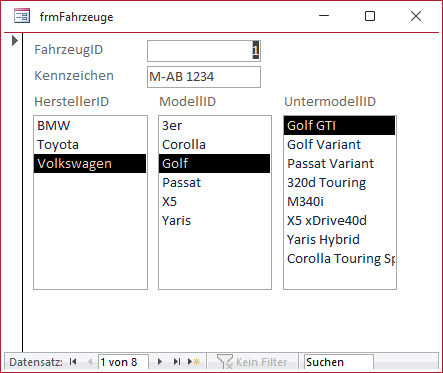Click the Datensatz label in navigation bar

point(36,362)
